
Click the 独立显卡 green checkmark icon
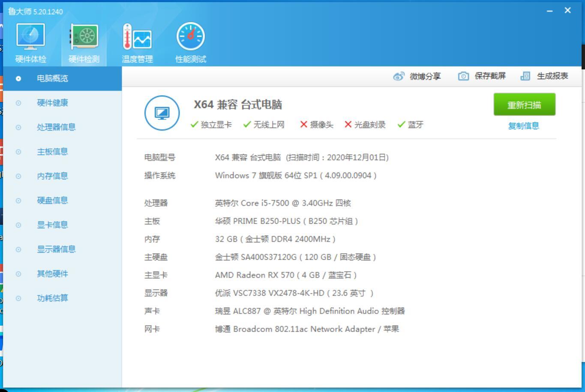point(194,124)
